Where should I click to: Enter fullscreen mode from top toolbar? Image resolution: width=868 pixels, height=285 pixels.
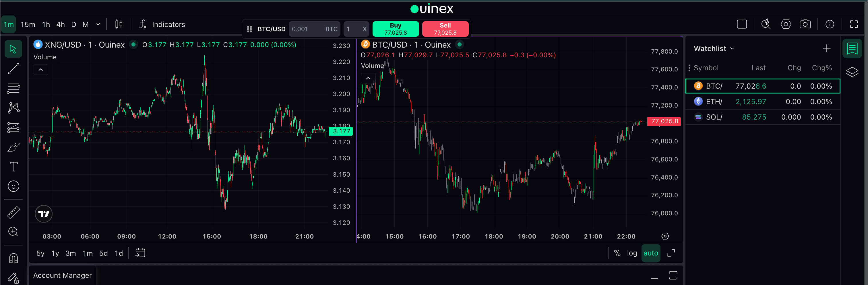pos(854,24)
